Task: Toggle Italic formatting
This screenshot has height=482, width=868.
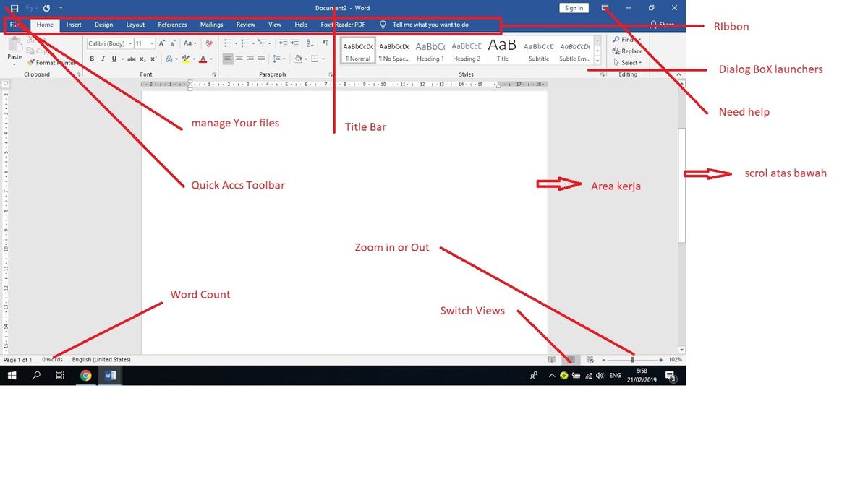Action: point(103,59)
